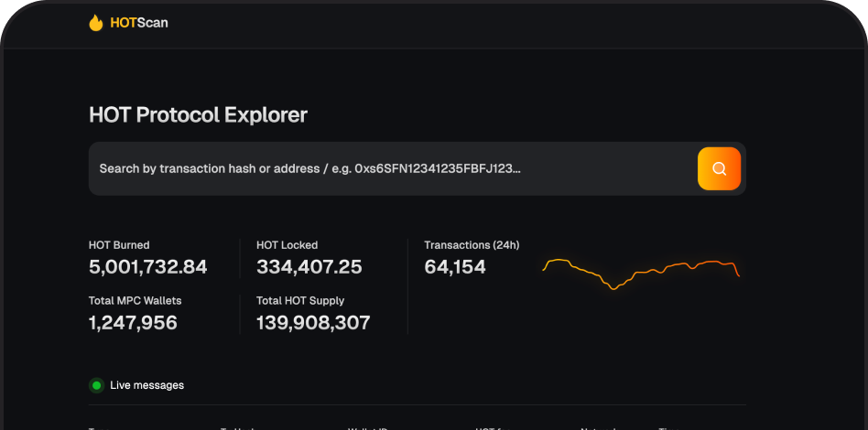Click the 334,407.25 locked value
Viewport: 868px width, 430px height.
pos(309,267)
